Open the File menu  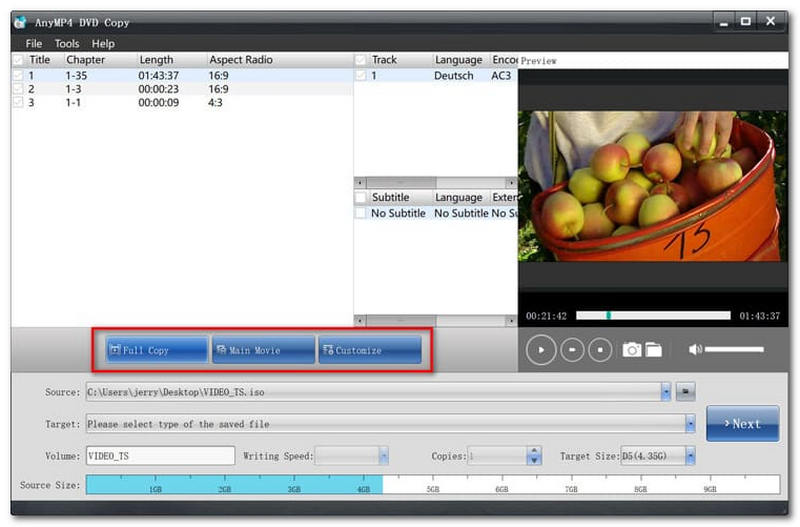(x=34, y=44)
